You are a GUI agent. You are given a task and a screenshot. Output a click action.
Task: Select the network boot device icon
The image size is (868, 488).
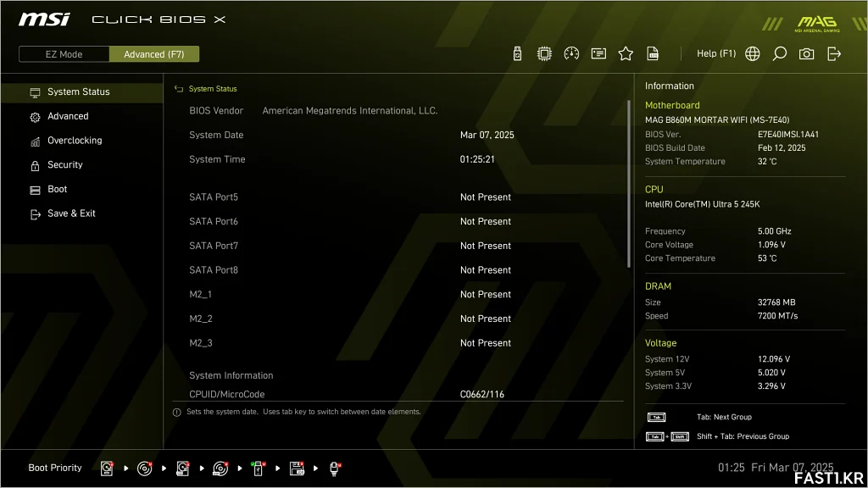(335, 468)
